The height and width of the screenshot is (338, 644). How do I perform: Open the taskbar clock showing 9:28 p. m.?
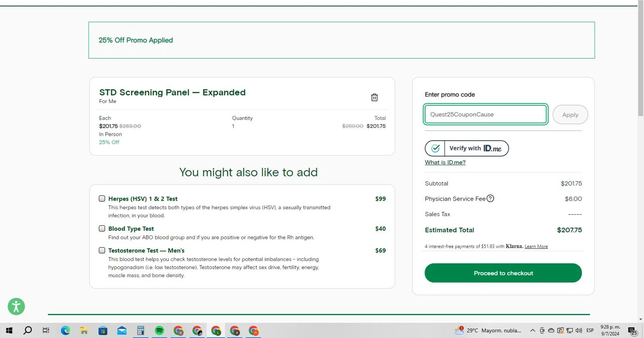coord(610,330)
